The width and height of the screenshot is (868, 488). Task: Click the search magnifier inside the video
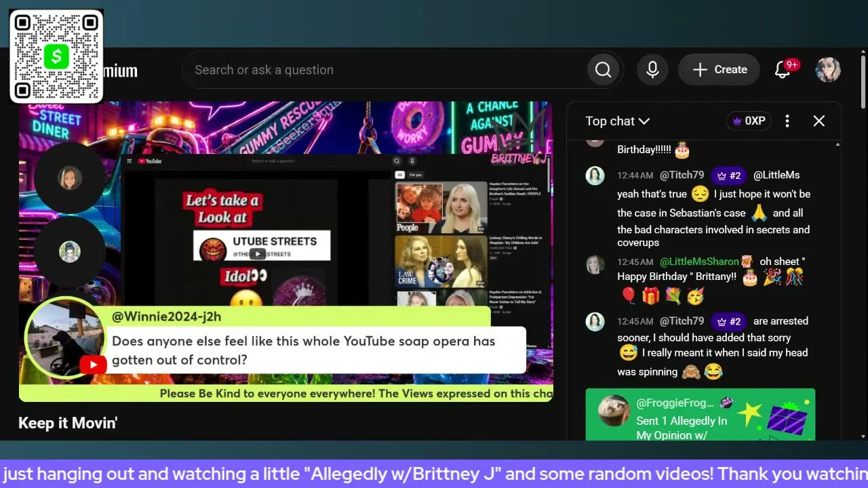click(397, 161)
